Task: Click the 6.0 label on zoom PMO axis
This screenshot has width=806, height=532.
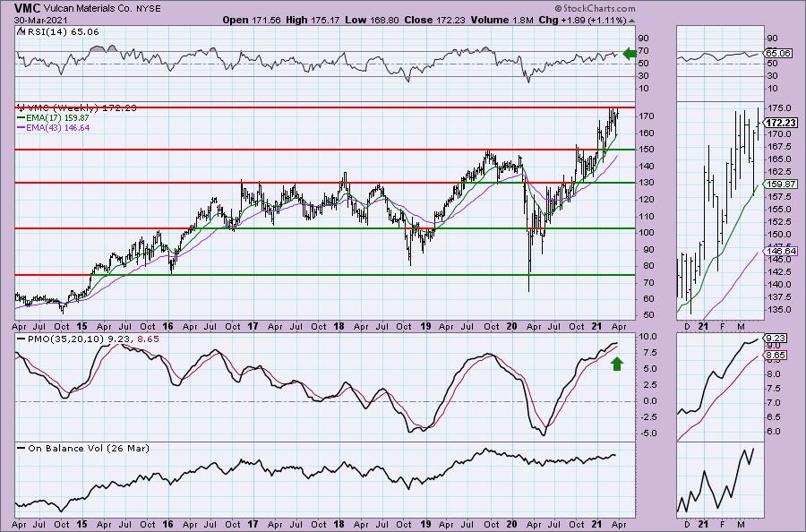Action: pos(774,432)
